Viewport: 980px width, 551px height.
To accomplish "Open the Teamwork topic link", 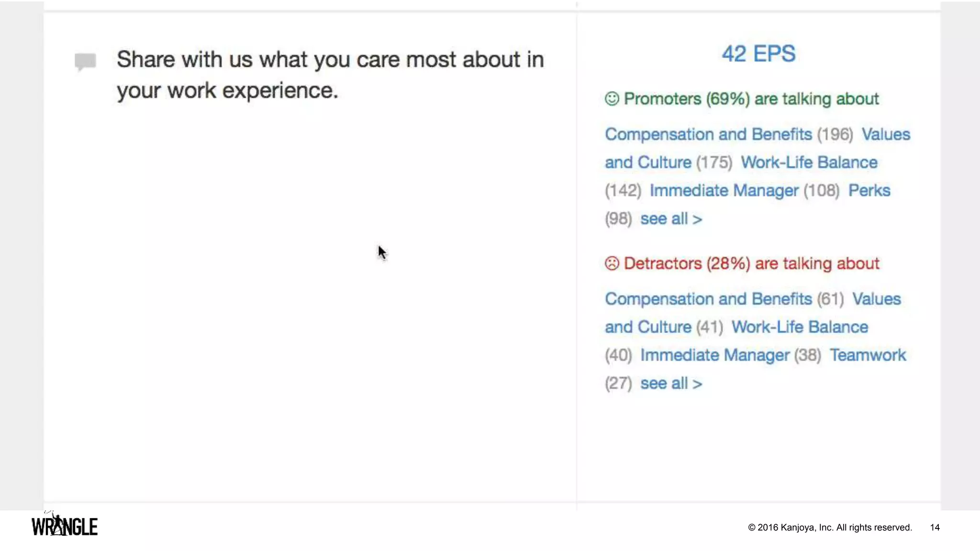I will pos(868,355).
